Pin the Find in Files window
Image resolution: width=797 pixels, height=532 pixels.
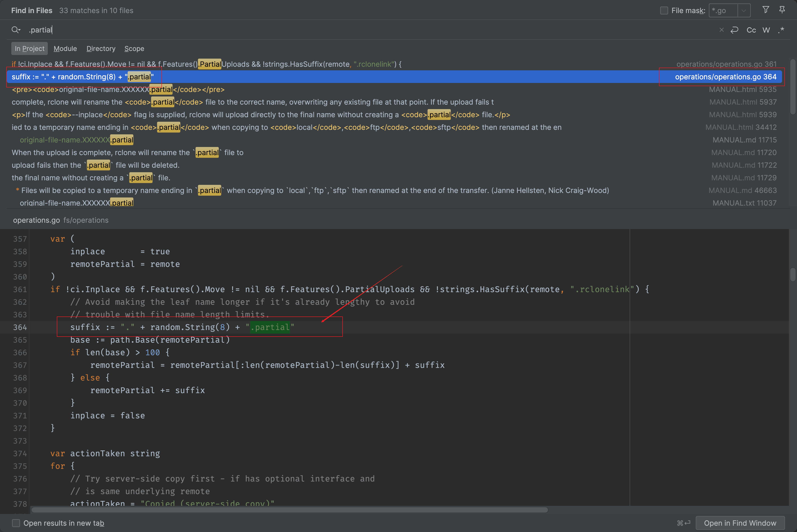coord(782,10)
